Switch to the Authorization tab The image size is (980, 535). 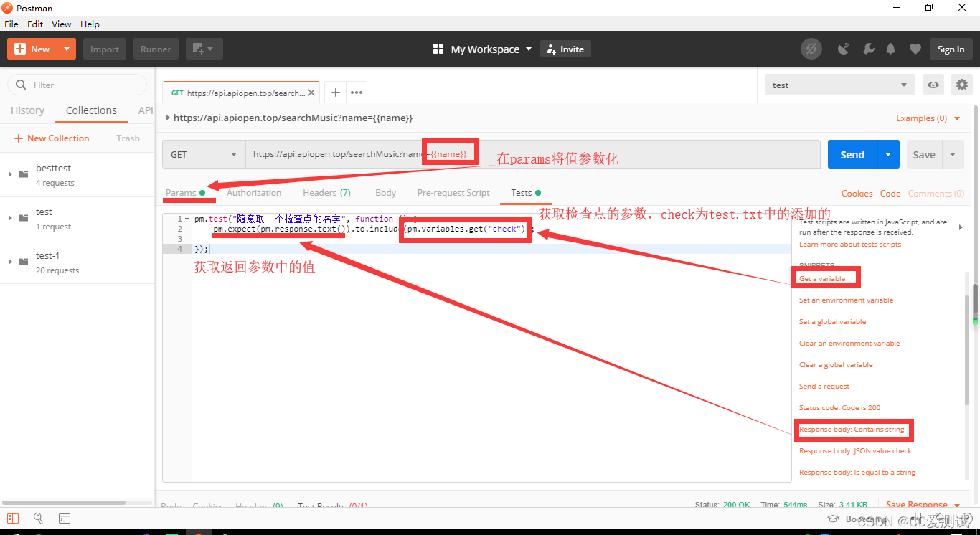click(254, 193)
